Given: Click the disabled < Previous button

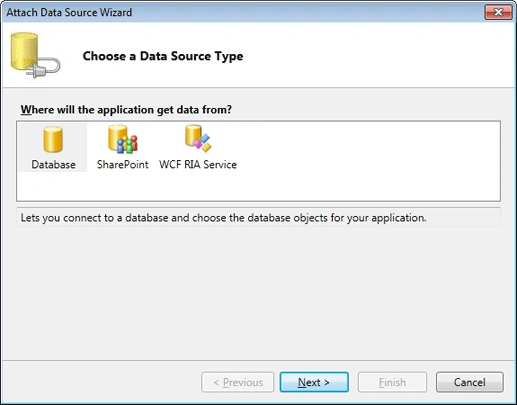Looking at the screenshot, I should [238, 382].
